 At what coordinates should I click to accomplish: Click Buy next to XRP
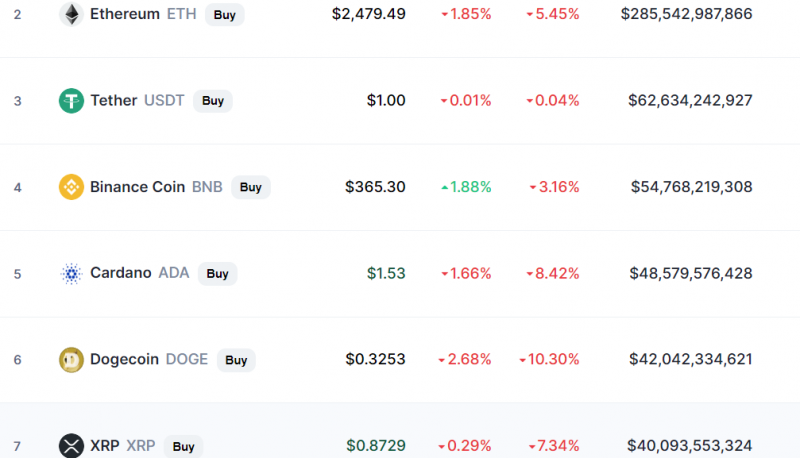[x=183, y=447]
